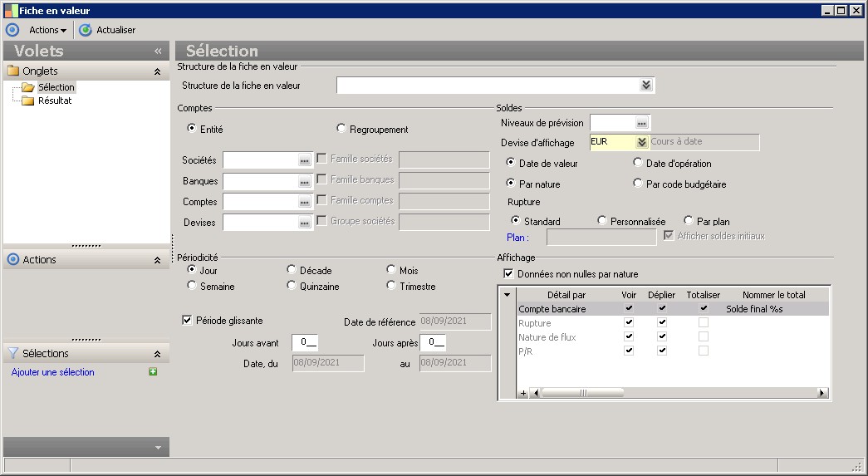The image size is (868, 476).
Task: Toggle Données non nulles par nature
Action: [509, 273]
